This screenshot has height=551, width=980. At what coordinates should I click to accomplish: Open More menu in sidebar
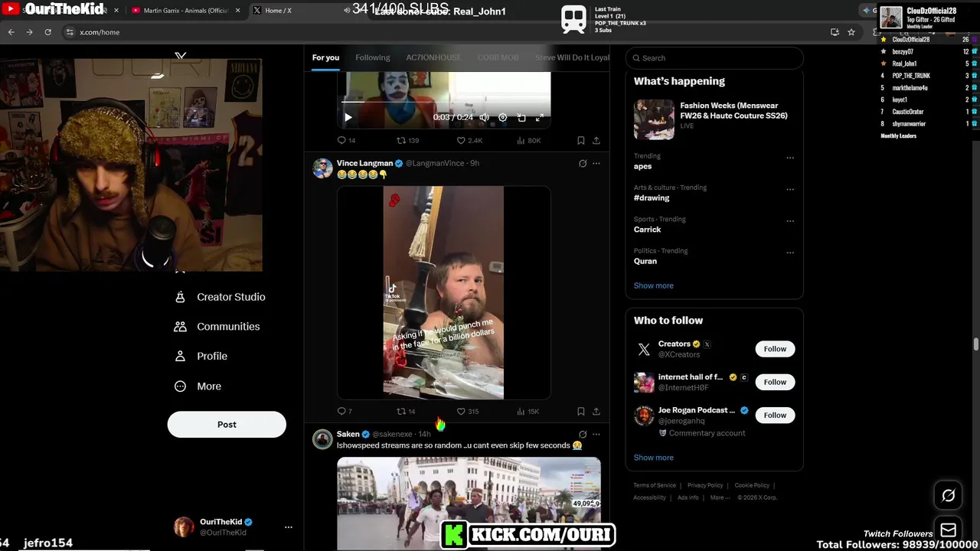point(198,386)
